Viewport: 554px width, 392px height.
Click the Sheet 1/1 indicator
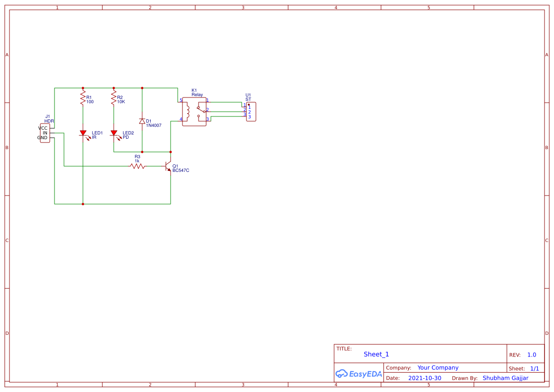(x=535, y=368)
